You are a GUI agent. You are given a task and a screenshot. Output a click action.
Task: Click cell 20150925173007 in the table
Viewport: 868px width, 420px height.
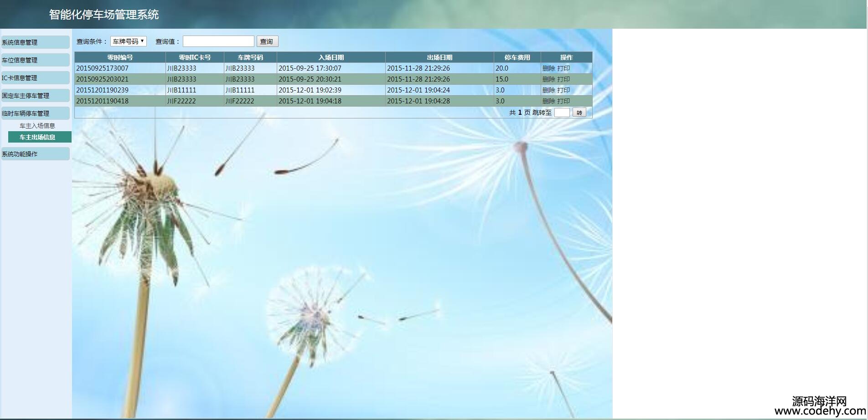[120, 68]
